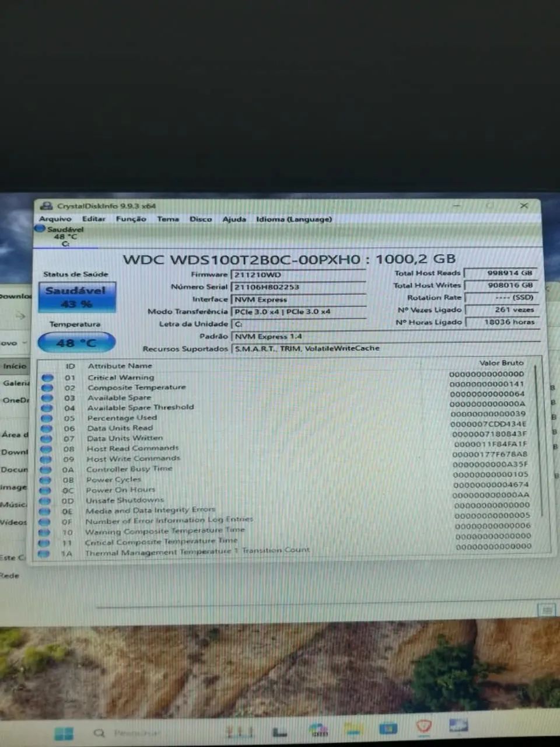
Task: Click the status dot icon for Power On Hours
Action: pos(45,490)
